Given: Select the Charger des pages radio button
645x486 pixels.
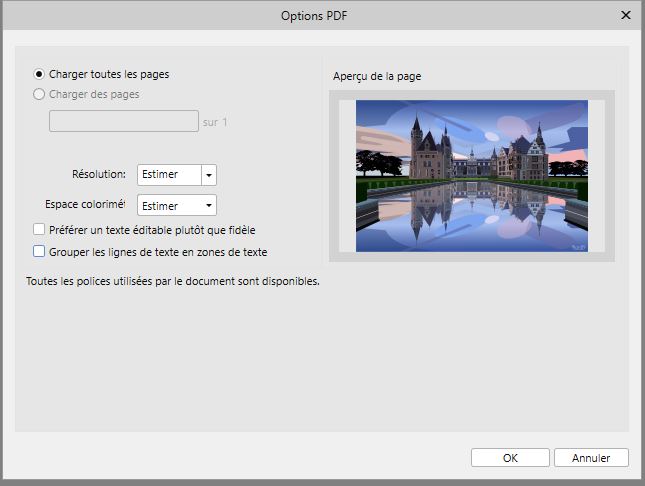Looking at the screenshot, I should point(39,94).
